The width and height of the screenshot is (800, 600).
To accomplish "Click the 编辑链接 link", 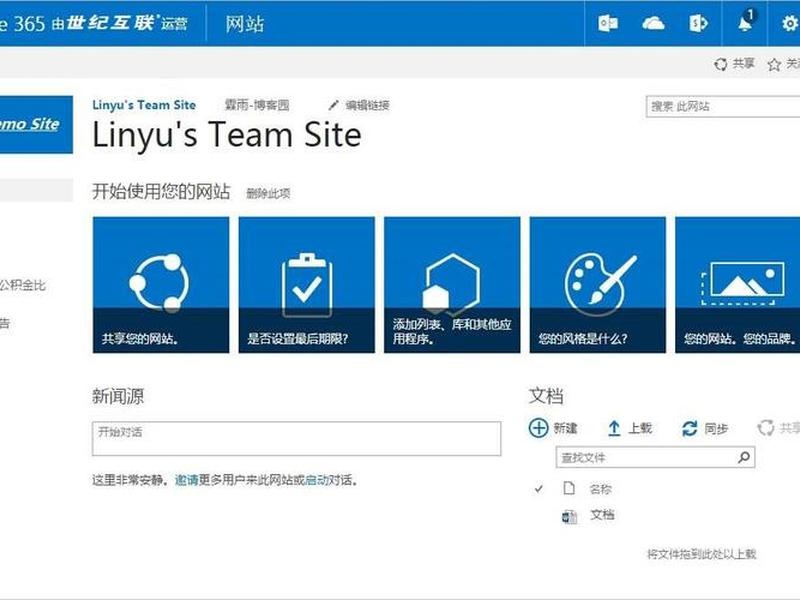I will click(367, 106).
